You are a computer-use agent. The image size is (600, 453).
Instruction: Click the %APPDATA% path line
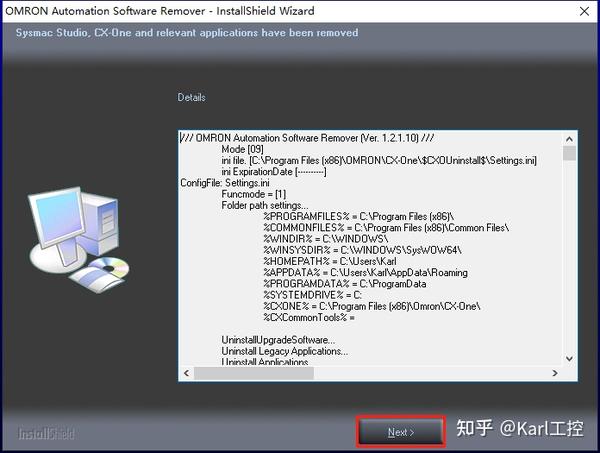click(365, 273)
